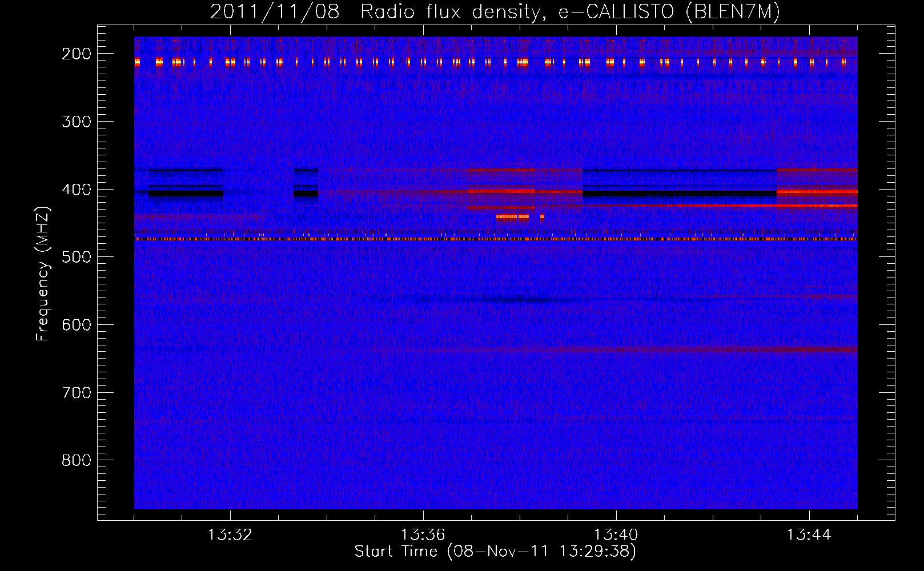Viewport: 924px width, 571px height.
Task: Click the short orange burst near 440 MHz
Action: point(513,217)
